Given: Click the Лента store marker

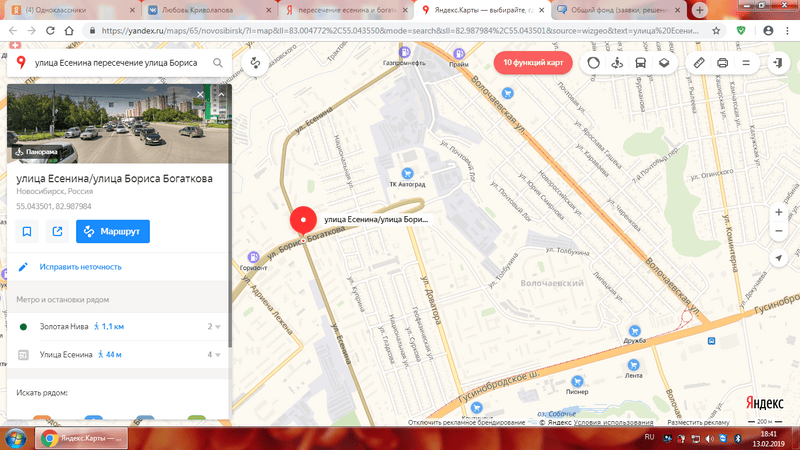Looking at the screenshot, I should [x=634, y=365].
